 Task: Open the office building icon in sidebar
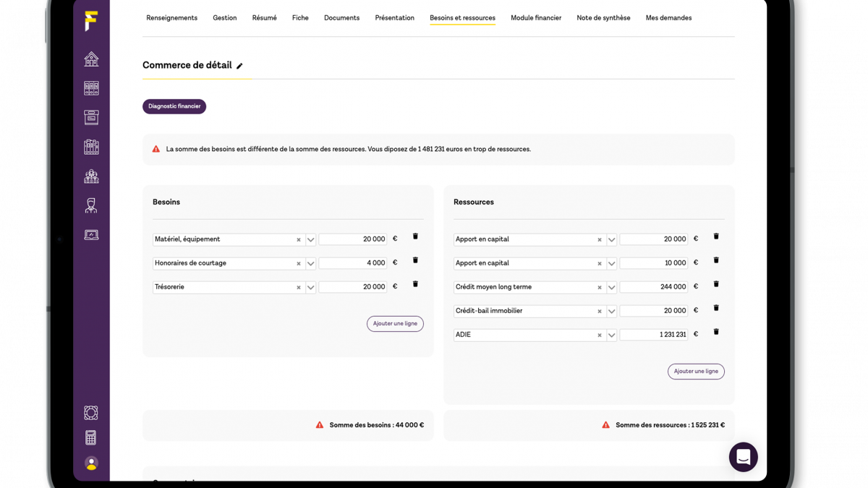coord(91,147)
